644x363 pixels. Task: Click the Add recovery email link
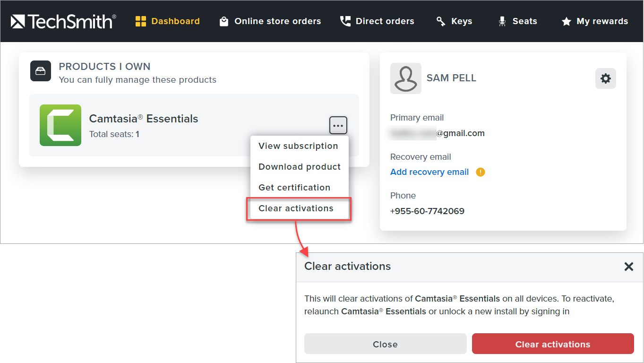pos(429,172)
